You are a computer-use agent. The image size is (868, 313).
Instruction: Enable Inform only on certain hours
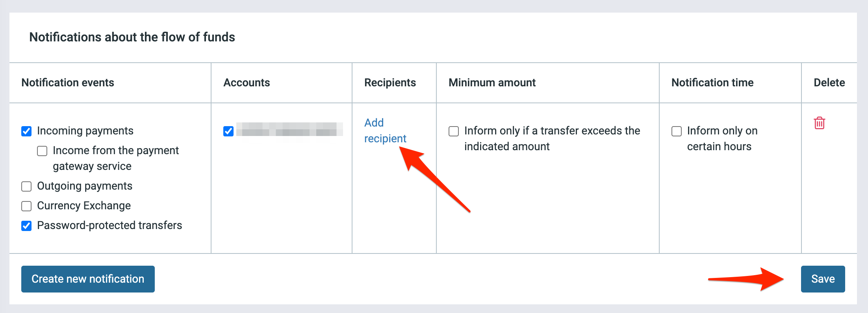677,131
